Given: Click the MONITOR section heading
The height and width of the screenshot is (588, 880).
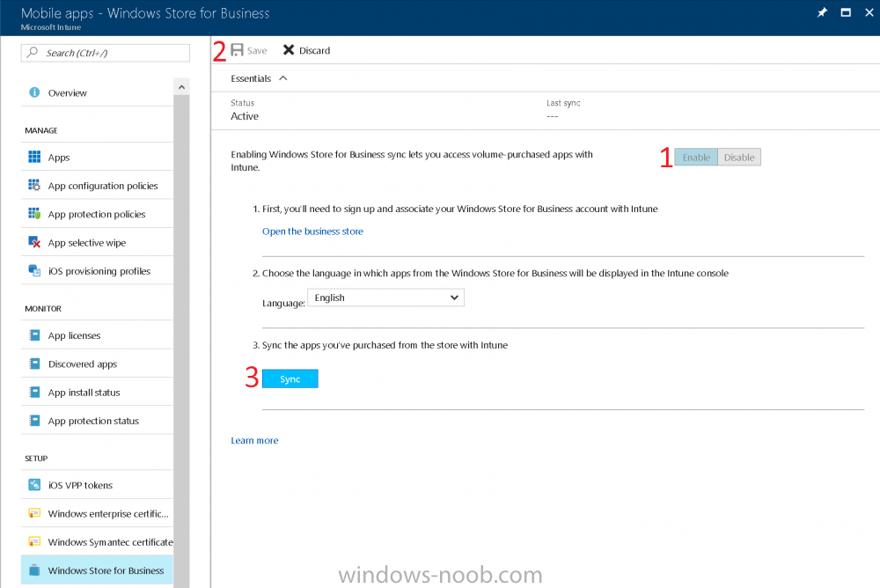Looking at the screenshot, I should [43, 308].
